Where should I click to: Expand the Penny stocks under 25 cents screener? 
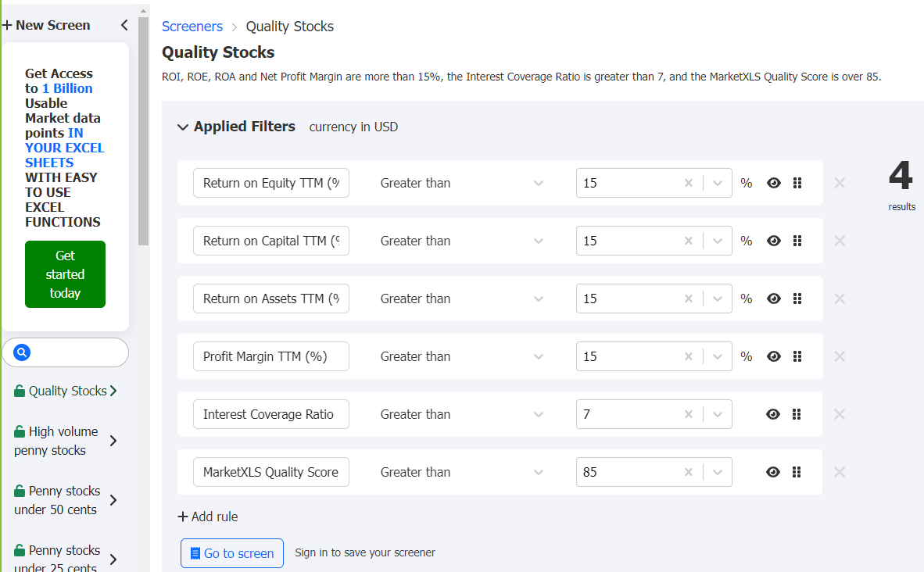point(113,558)
